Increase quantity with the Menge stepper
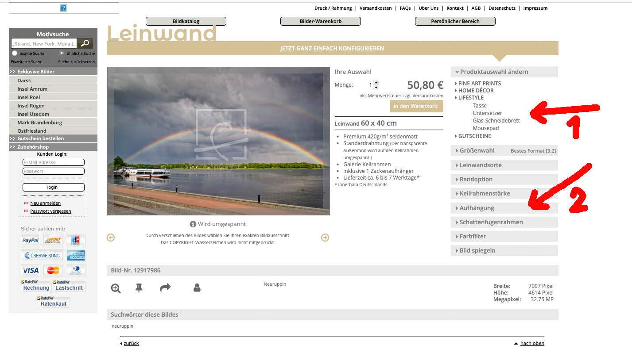 (x=376, y=83)
